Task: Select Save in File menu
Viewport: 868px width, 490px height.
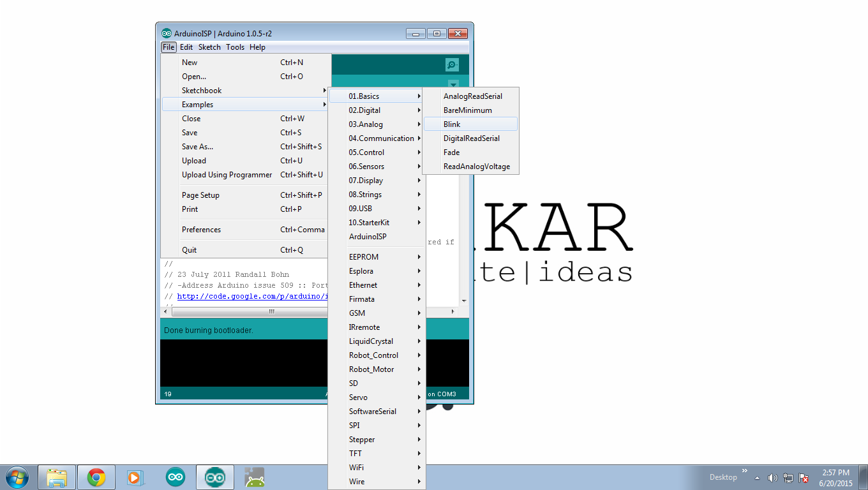Action: click(x=246, y=133)
